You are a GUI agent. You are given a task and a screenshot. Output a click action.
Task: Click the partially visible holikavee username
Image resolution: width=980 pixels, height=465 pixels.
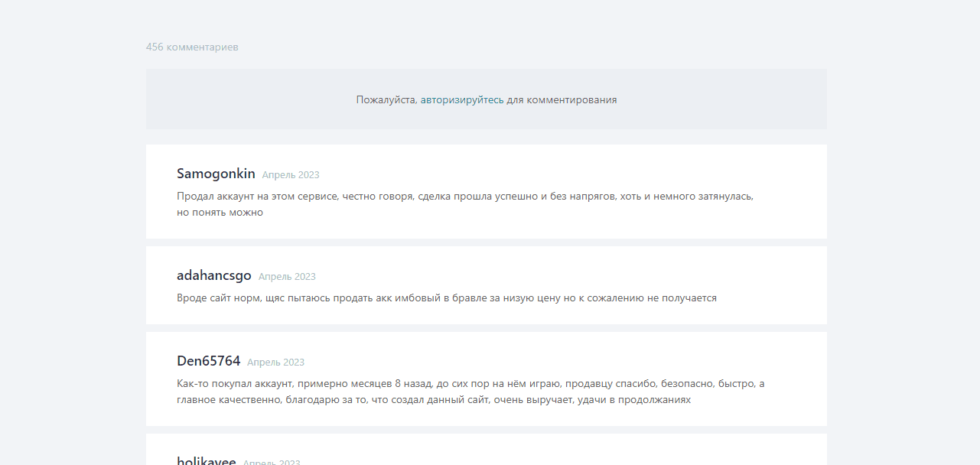206,460
